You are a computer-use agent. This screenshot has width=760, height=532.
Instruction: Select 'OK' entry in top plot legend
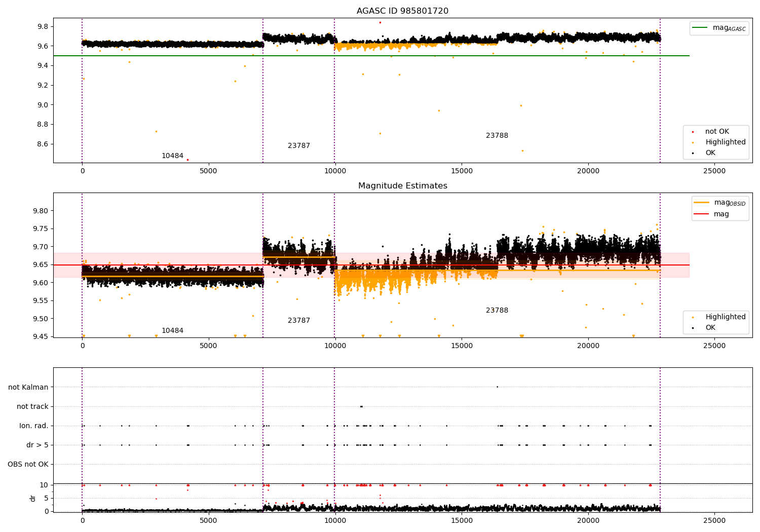point(710,153)
